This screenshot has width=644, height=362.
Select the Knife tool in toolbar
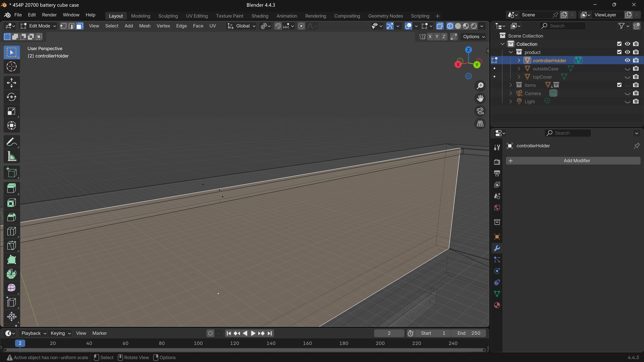click(12, 246)
